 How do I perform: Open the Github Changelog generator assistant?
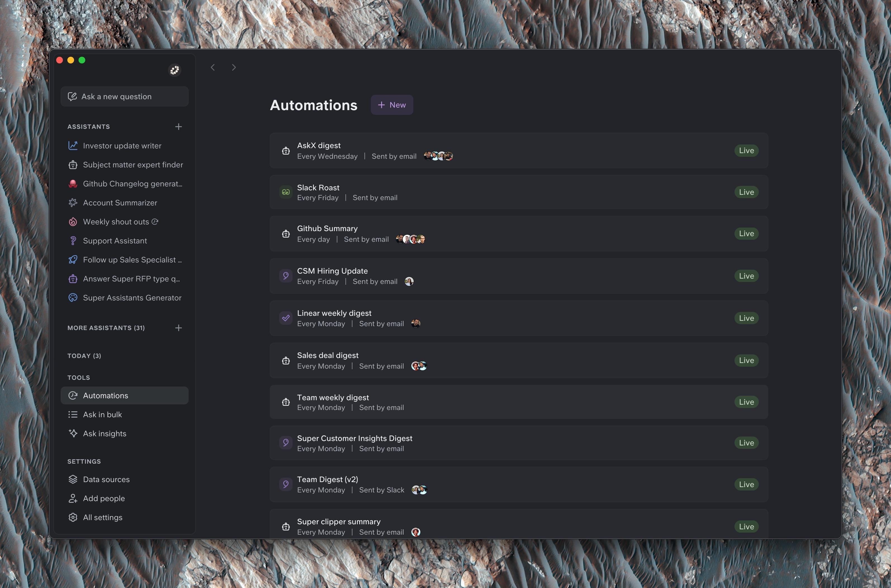point(124,184)
